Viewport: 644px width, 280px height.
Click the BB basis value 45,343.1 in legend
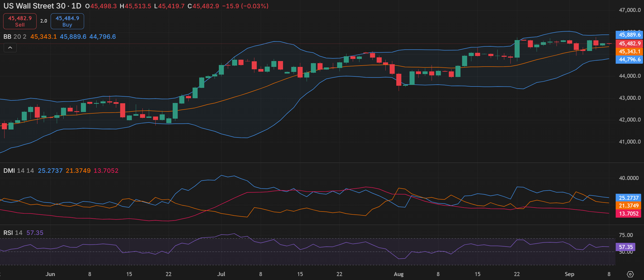point(43,37)
